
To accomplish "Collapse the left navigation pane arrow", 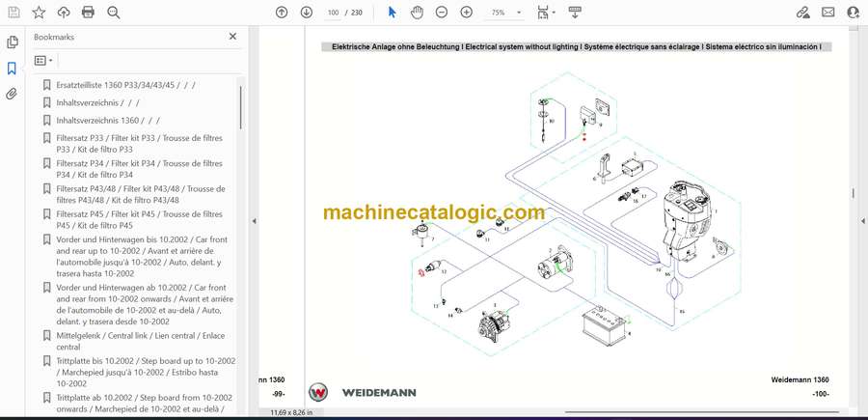I will 254,221.
